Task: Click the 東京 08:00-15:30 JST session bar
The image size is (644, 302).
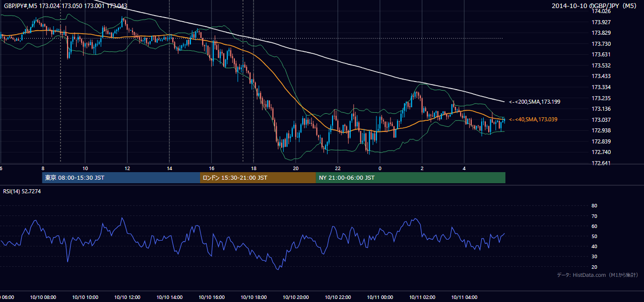Action: tap(121, 178)
